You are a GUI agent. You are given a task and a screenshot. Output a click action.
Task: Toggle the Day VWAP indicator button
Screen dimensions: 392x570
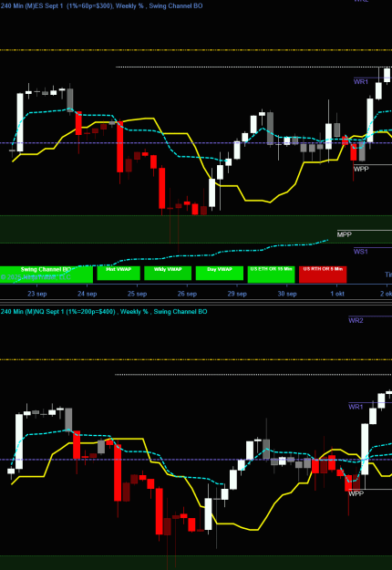click(x=220, y=274)
